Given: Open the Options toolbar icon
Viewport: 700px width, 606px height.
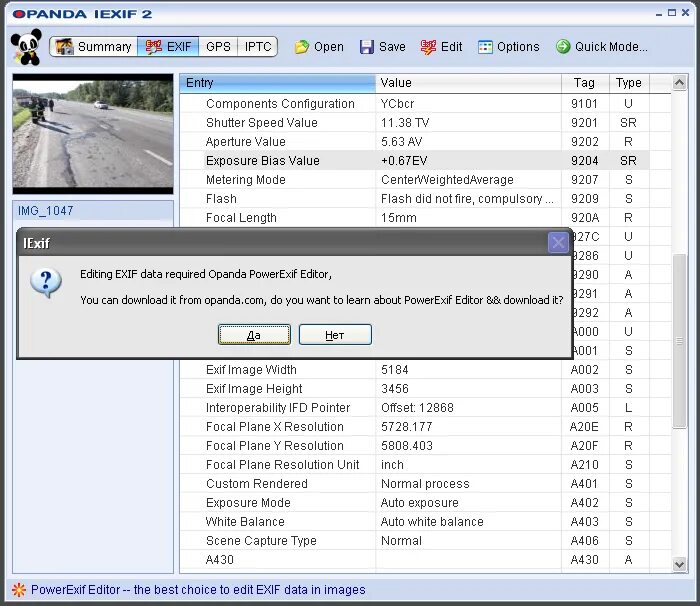Looking at the screenshot, I should coord(485,47).
